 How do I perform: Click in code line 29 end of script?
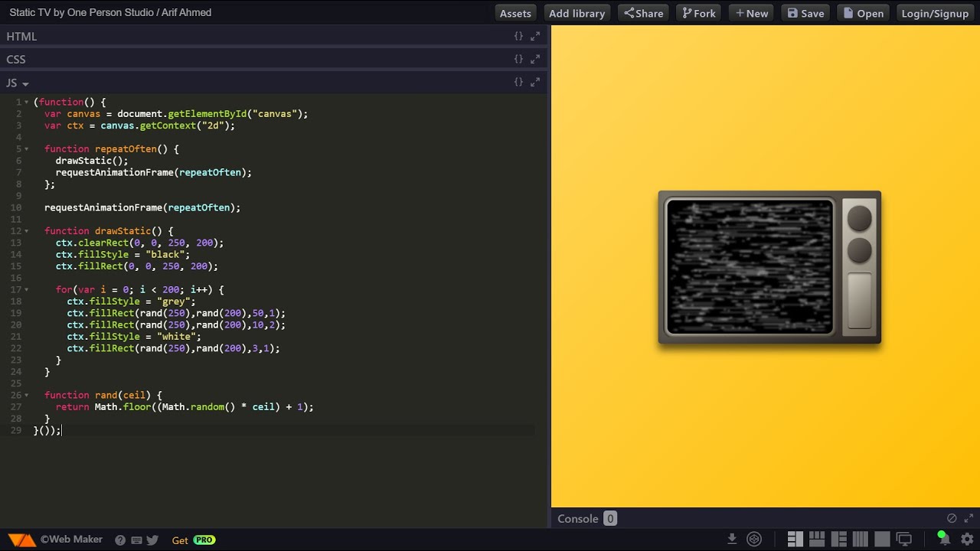(47, 430)
